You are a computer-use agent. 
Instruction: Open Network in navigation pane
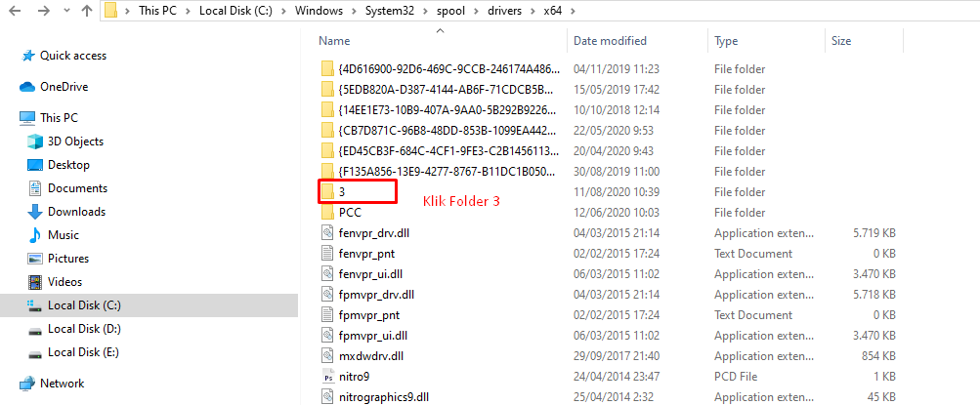point(62,384)
